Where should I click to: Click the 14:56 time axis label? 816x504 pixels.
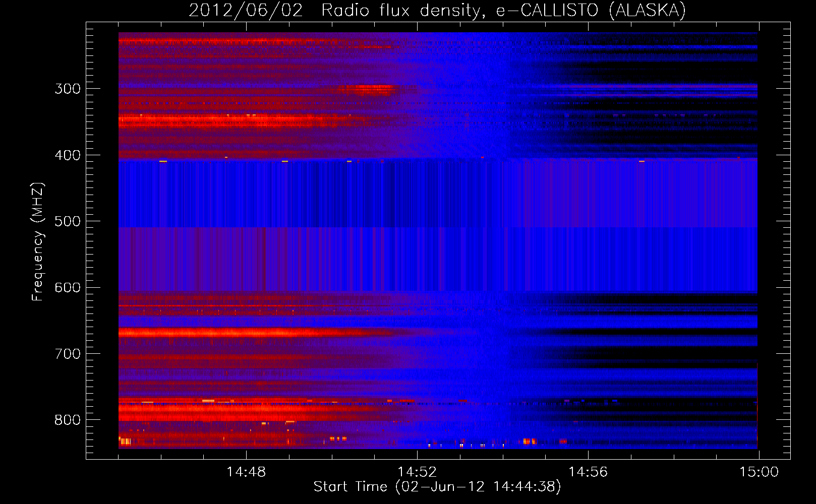[588, 472]
